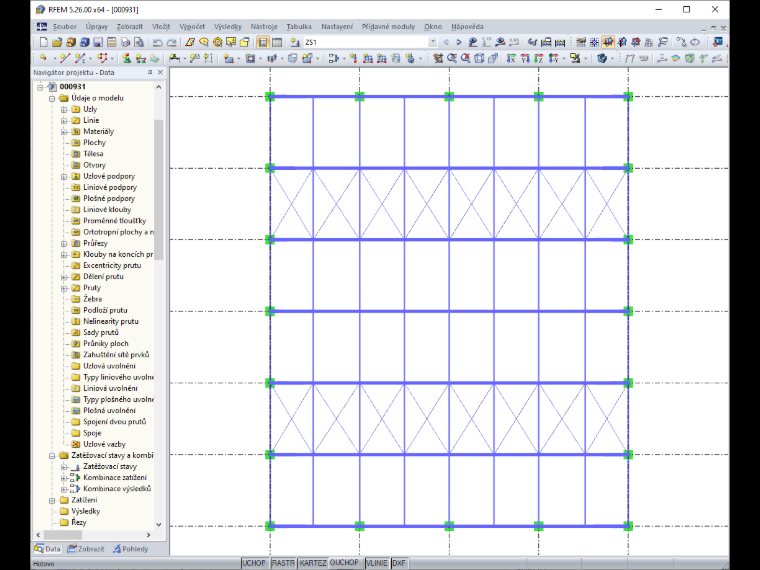The width and height of the screenshot is (760, 570).
Task: Click the cancel zoom magnifier with red X
Action: coord(466,58)
